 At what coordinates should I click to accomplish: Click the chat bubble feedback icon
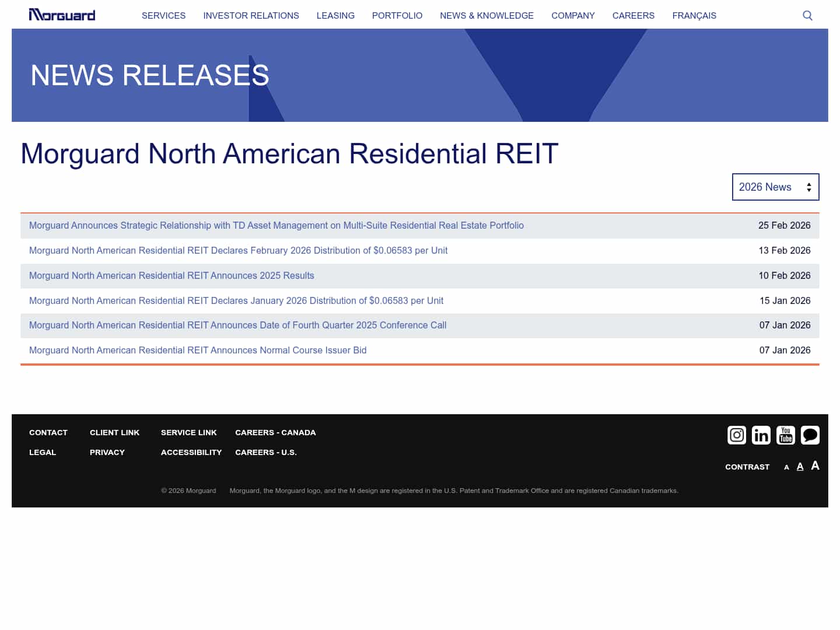(810, 435)
